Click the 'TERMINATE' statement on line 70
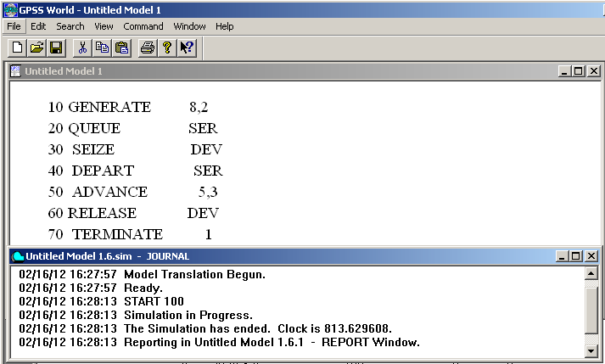 click(x=118, y=234)
